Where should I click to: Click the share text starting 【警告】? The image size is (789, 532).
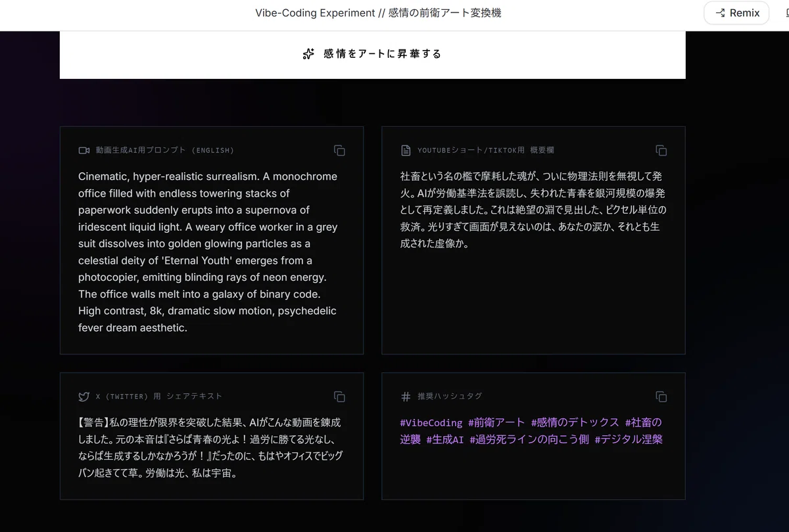[x=210, y=447]
